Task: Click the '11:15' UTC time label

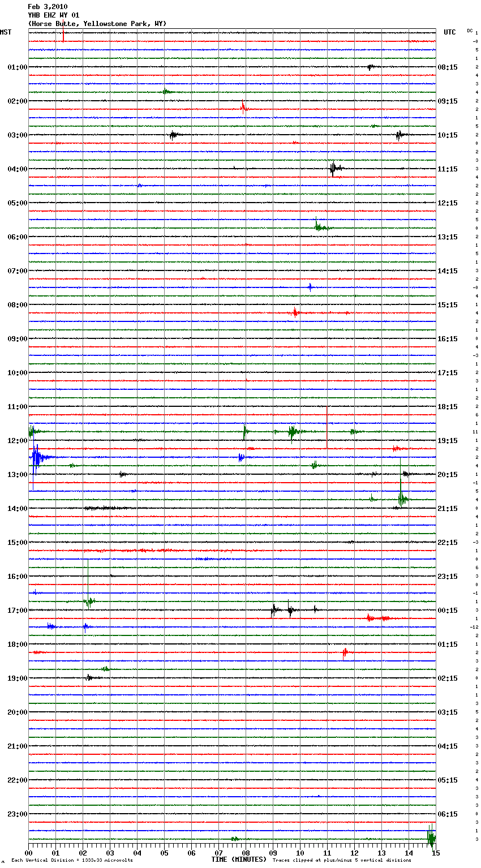Action: point(448,169)
